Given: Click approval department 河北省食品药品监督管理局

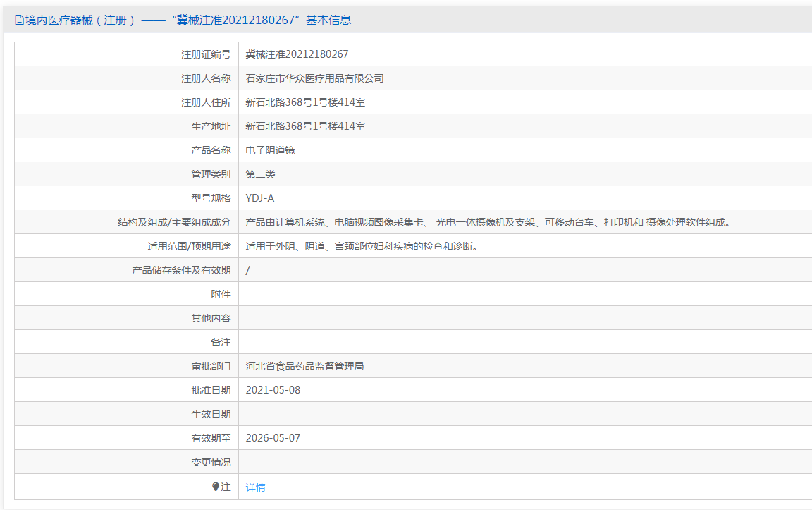Looking at the screenshot, I should click(304, 366).
